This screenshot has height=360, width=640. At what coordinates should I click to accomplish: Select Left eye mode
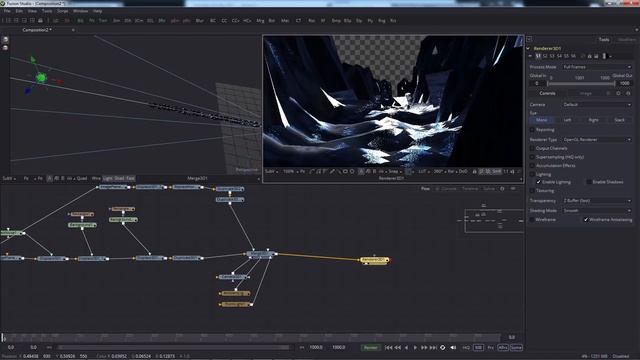point(567,120)
